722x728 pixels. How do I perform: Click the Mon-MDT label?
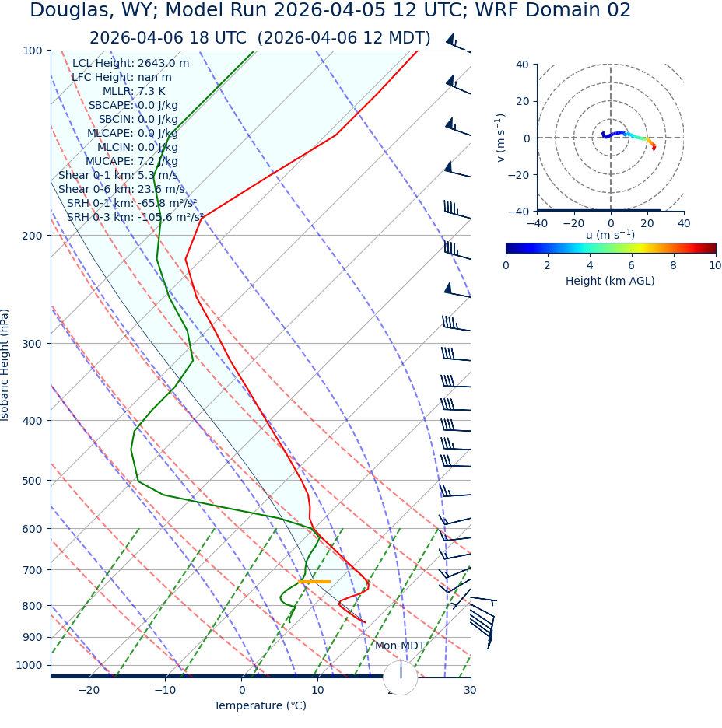coord(400,646)
